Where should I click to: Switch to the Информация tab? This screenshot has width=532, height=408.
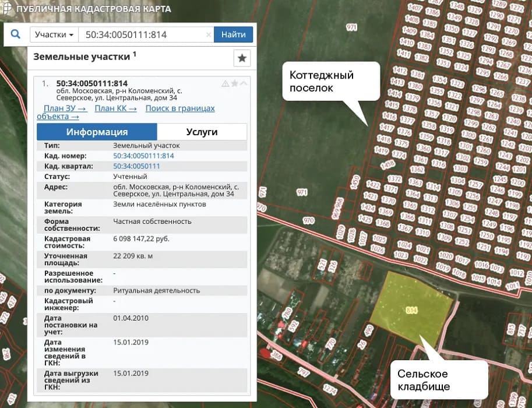pyautogui.click(x=97, y=132)
